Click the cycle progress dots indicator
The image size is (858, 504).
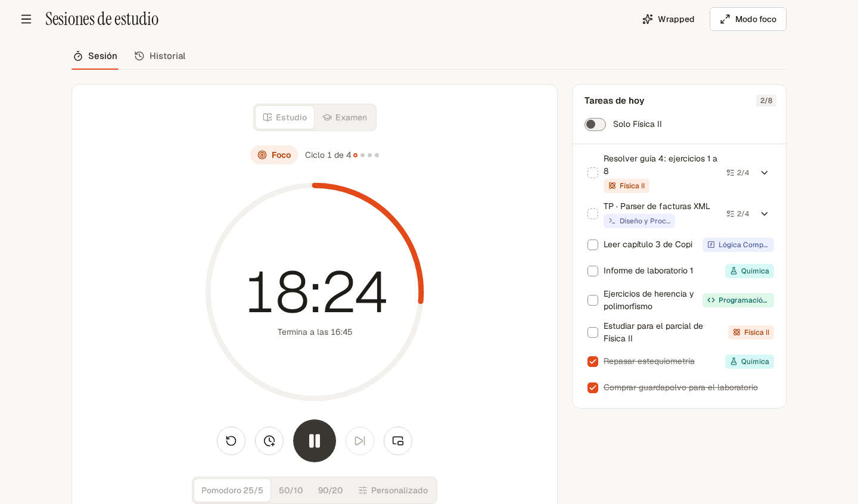click(x=366, y=155)
